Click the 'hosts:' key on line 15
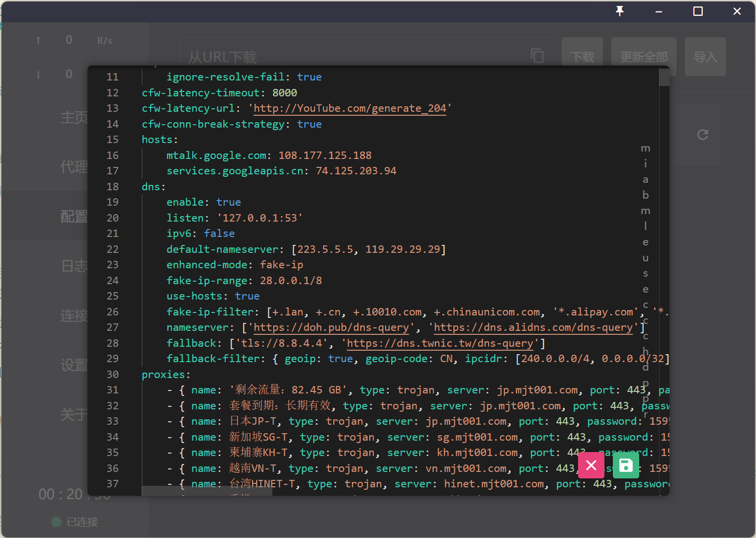 [160, 140]
